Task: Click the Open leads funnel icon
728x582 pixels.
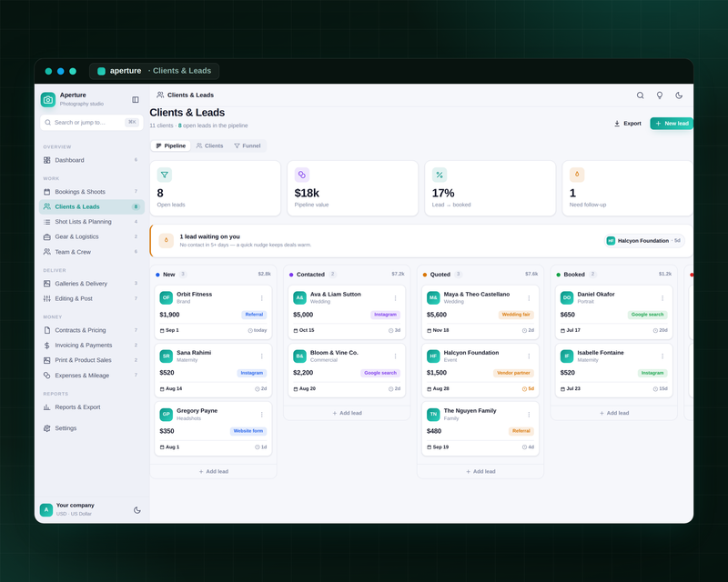Action: (165, 175)
